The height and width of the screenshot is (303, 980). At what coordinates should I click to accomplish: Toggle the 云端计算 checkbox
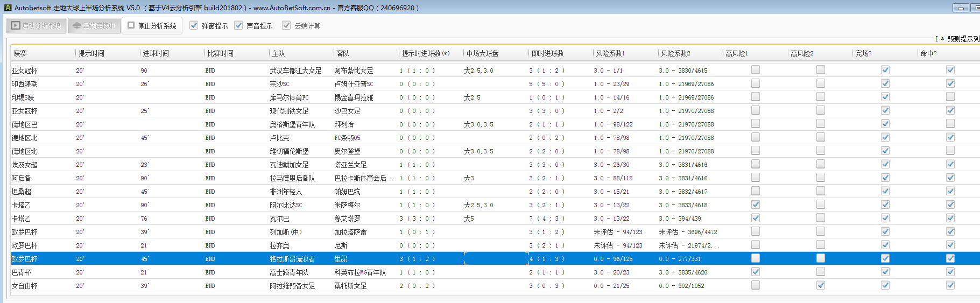pyautogui.click(x=286, y=25)
